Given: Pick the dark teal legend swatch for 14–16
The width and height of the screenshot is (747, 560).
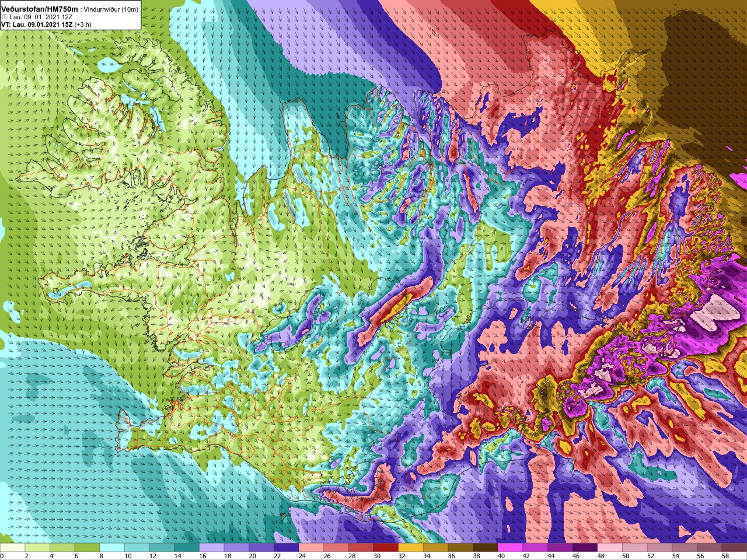Looking at the screenshot, I should click(x=187, y=548).
